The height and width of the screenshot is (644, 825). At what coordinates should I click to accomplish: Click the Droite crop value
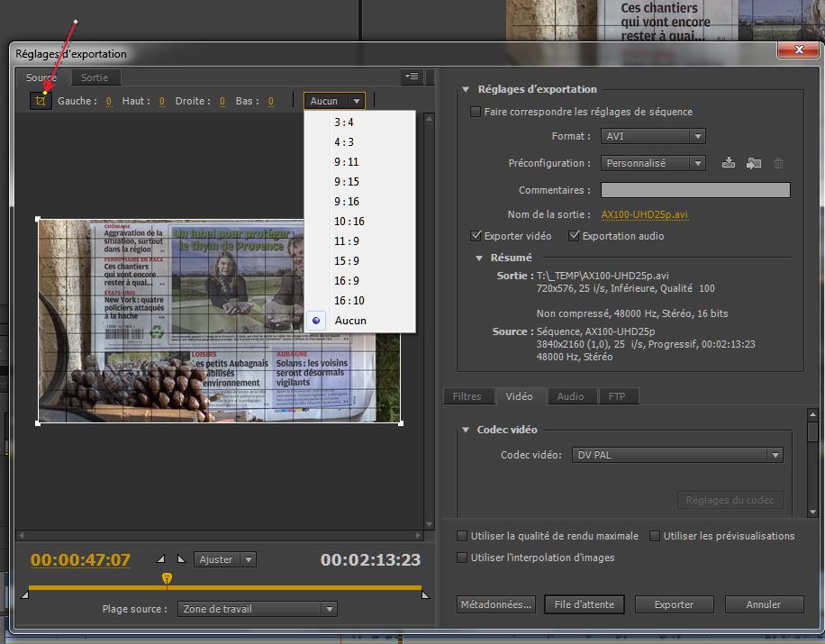pyautogui.click(x=222, y=101)
